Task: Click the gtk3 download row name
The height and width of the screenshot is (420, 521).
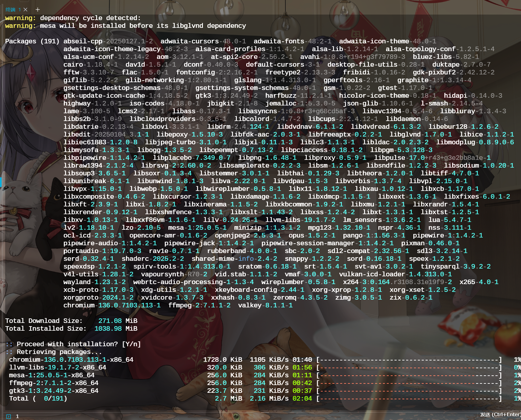Action: tap(54, 391)
